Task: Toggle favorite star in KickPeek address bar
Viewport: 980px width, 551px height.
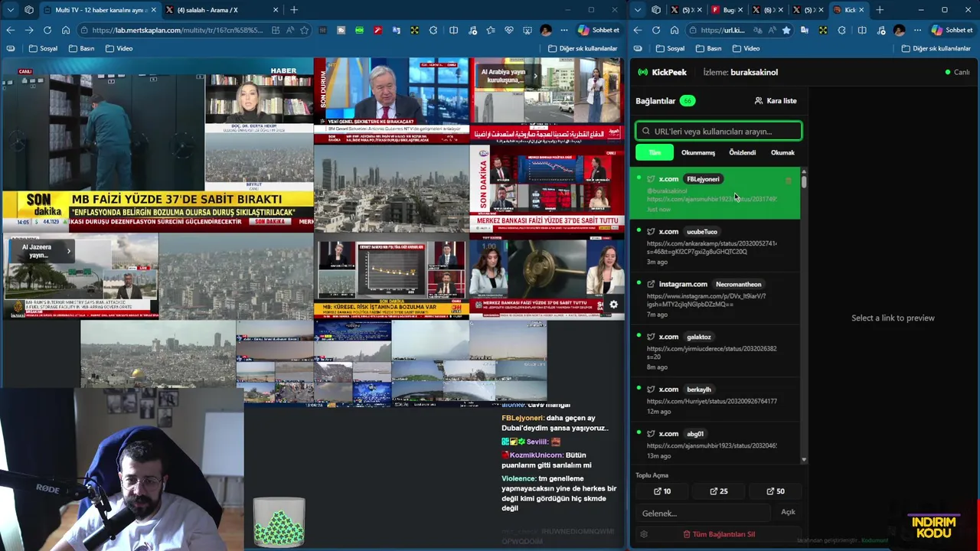Action: 786,30
